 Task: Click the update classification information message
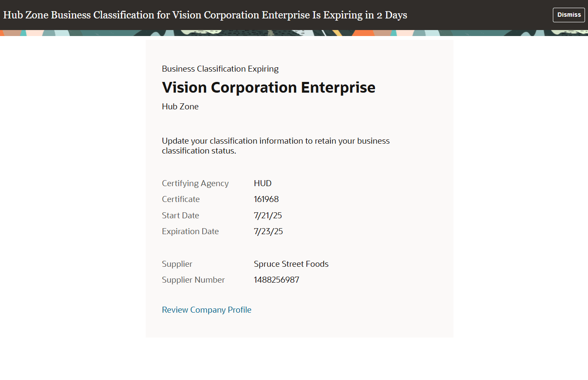(276, 146)
